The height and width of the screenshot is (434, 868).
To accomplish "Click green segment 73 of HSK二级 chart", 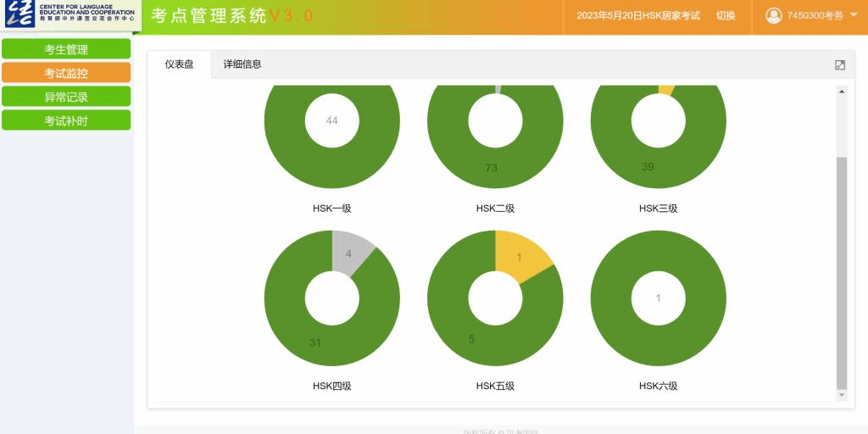I will (491, 168).
